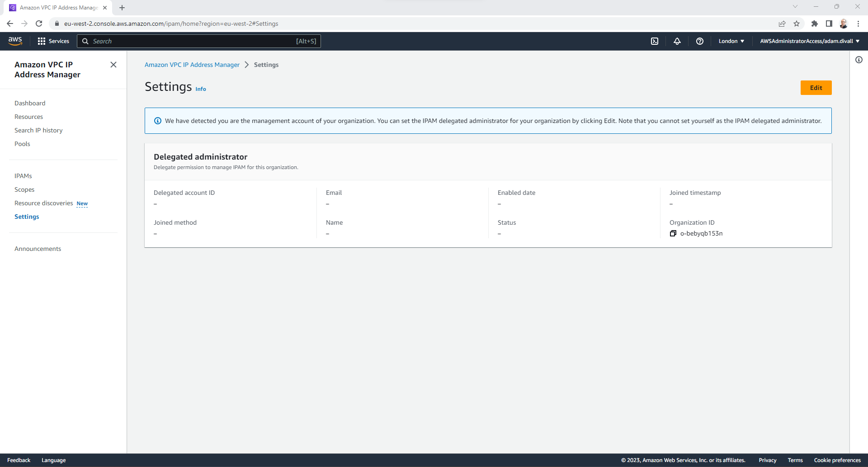Expand the AWSAdministratorAccess account menu

810,41
